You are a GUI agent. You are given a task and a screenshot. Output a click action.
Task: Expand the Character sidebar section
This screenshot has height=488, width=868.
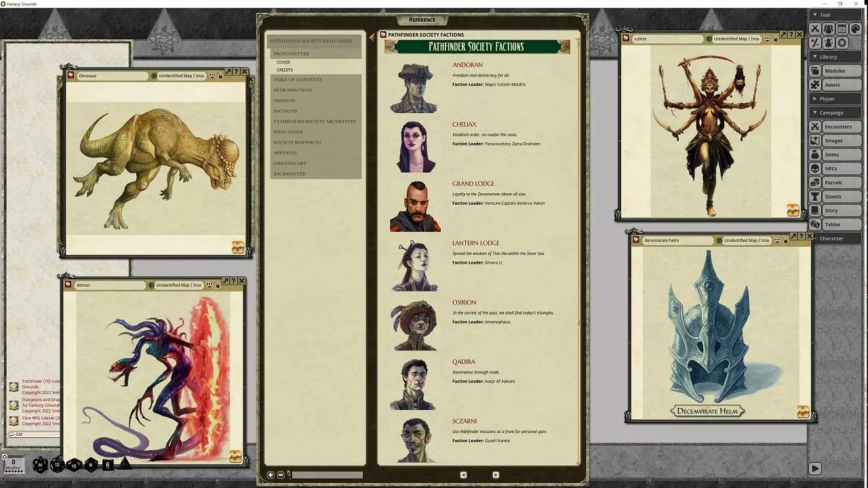point(835,239)
